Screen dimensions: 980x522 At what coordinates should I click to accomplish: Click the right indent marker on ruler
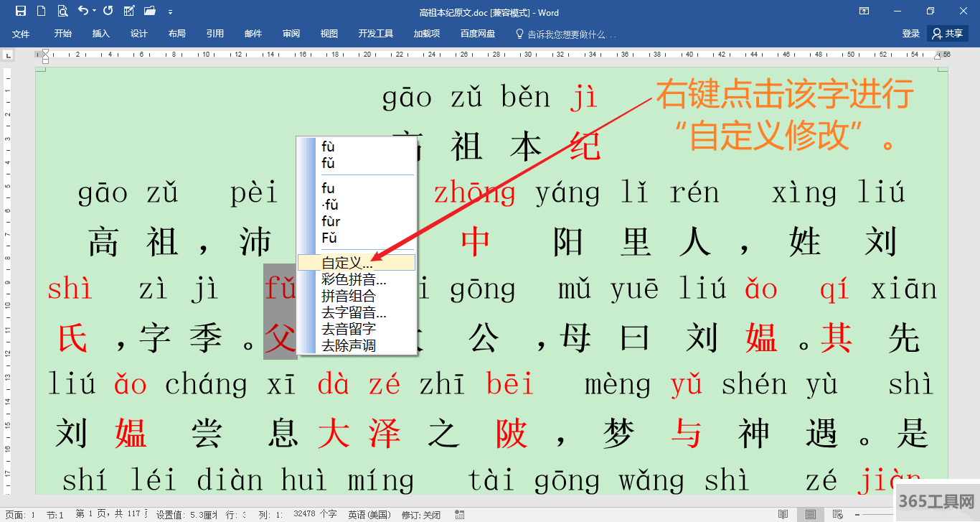[937, 56]
